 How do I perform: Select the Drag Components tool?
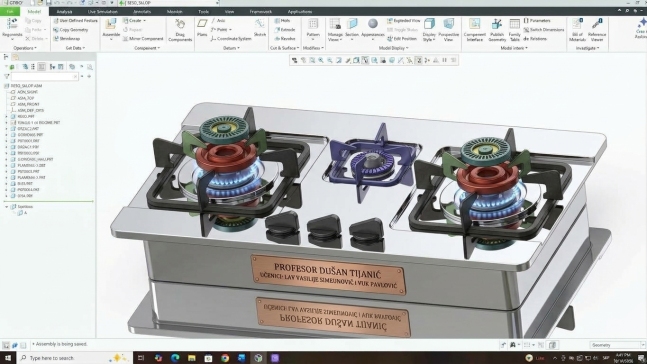tap(180, 30)
